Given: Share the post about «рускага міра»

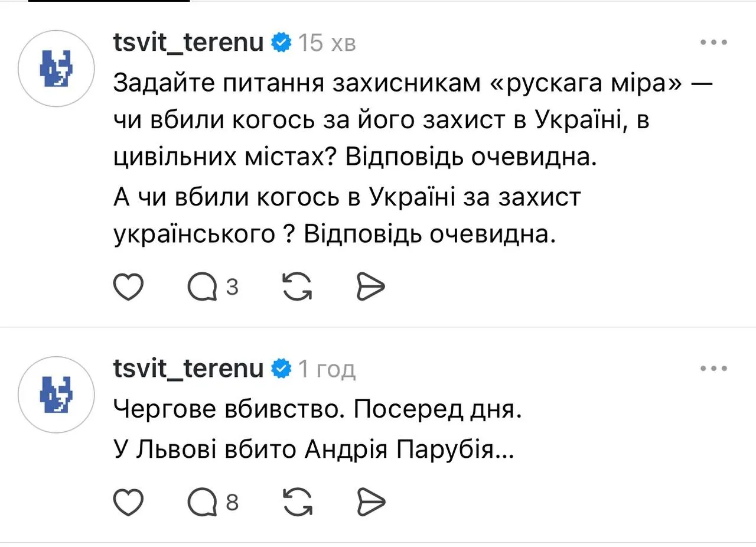Looking at the screenshot, I should tap(370, 287).
